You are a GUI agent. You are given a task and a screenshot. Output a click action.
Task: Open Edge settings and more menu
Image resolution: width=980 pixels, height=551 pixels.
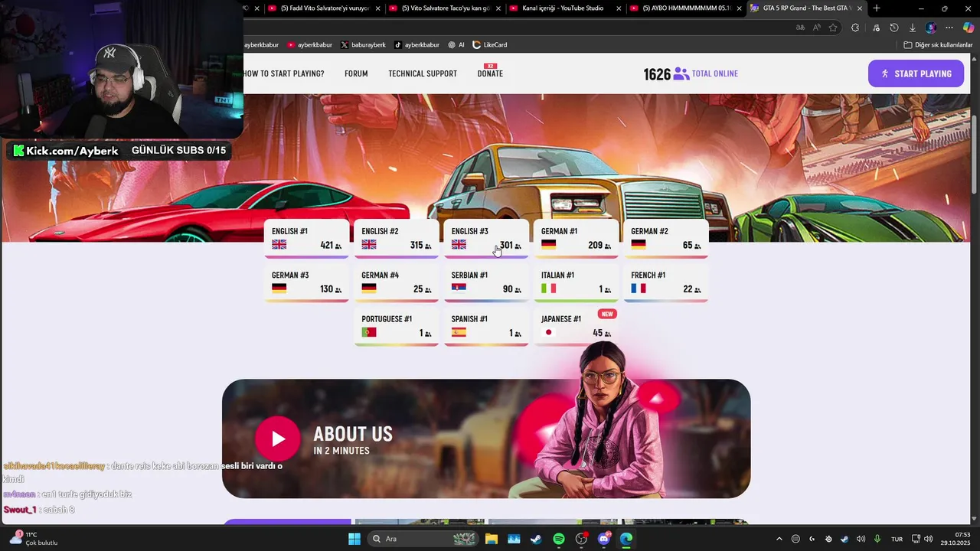(949, 28)
